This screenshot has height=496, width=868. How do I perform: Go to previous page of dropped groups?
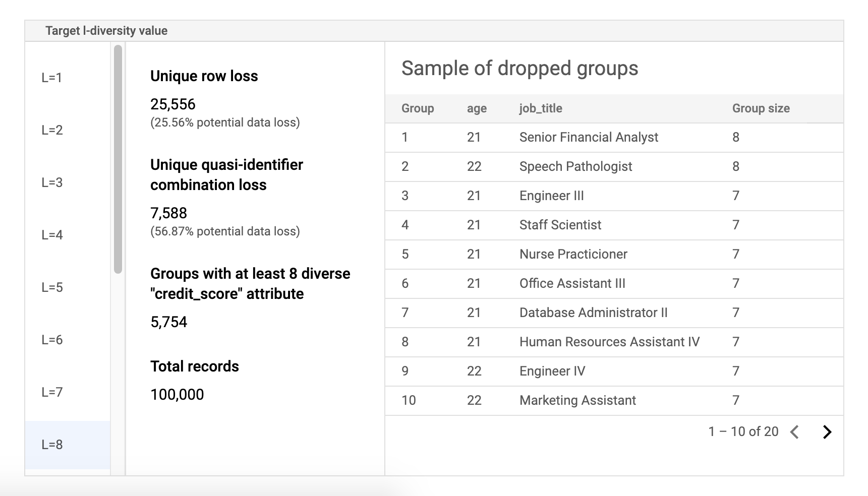(x=795, y=432)
